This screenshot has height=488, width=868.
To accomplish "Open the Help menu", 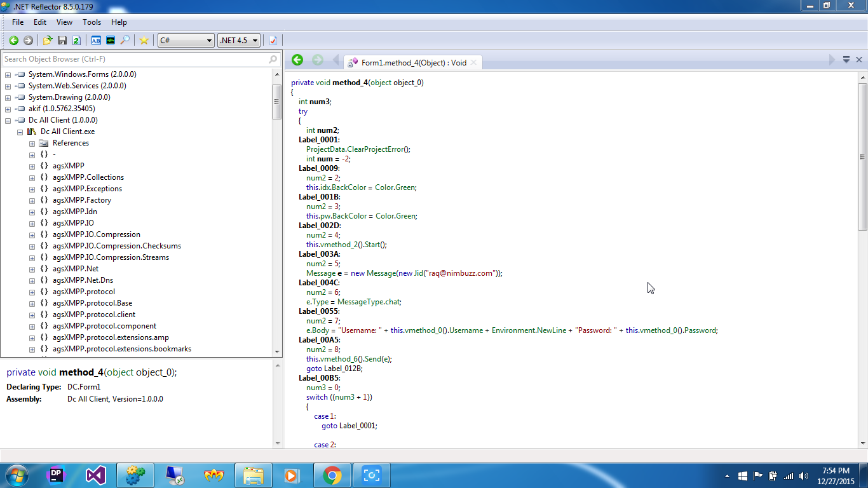I will coord(119,22).
